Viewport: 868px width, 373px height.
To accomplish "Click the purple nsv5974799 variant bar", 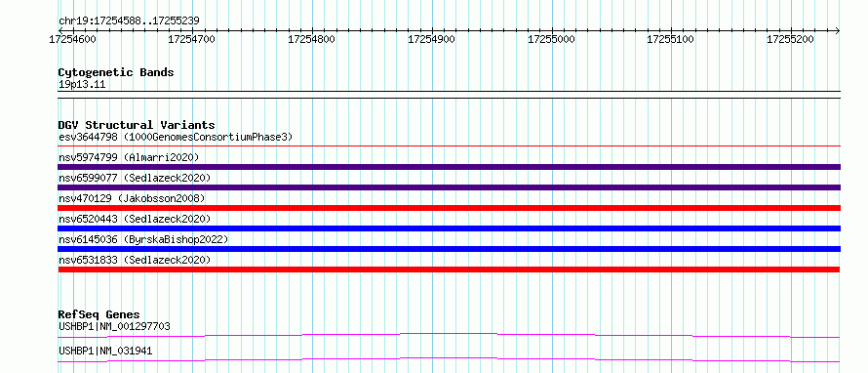I will [449, 167].
